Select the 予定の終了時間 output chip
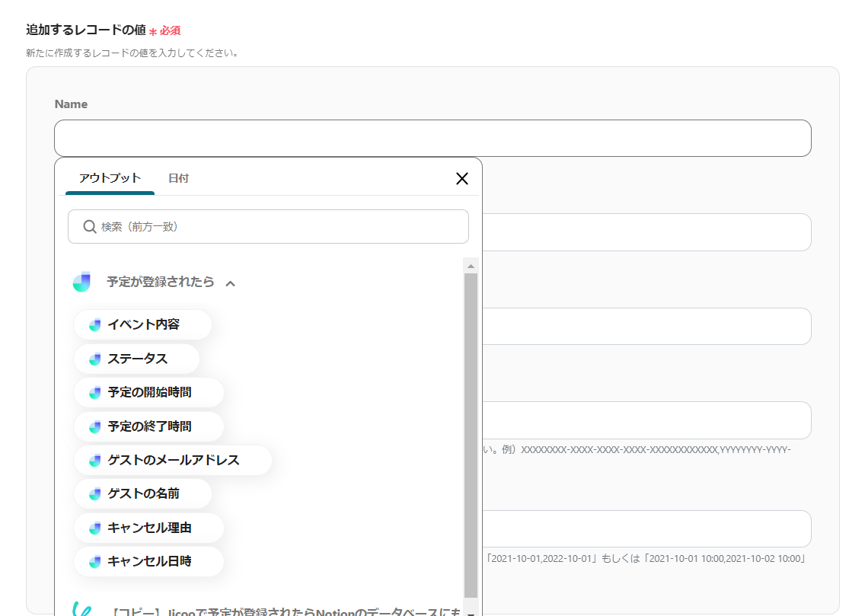 149,426
